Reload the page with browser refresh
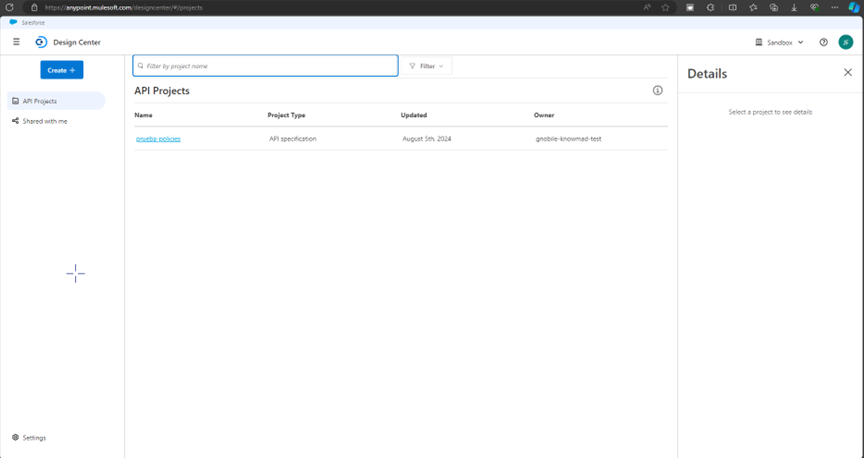Image resolution: width=864 pixels, height=458 pixels. pyautogui.click(x=9, y=8)
